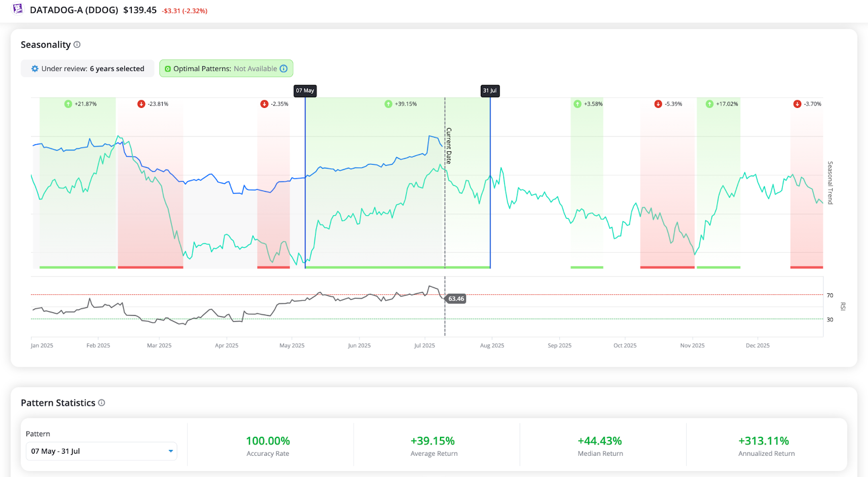The height and width of the screenshot is (477, 868).
Task: Click the up arrow beside +21.87%
Action: tap(68, 104)
